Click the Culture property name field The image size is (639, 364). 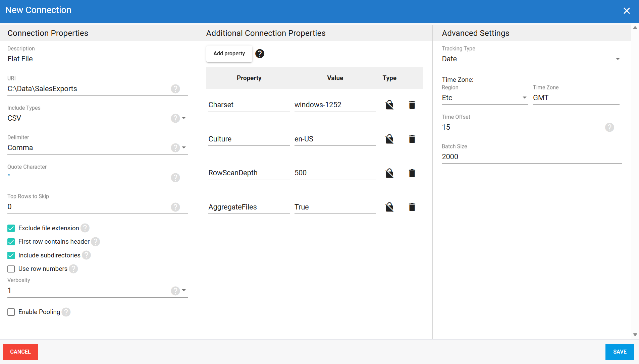tap(249, 139)
